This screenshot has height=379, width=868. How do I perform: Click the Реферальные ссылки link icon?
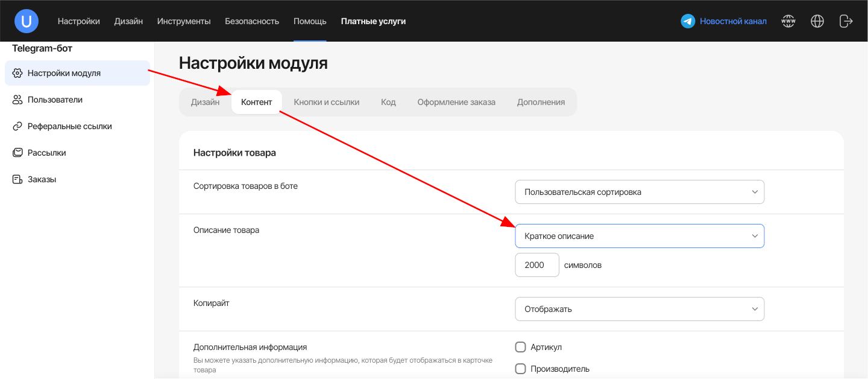(x=17, y=126)
